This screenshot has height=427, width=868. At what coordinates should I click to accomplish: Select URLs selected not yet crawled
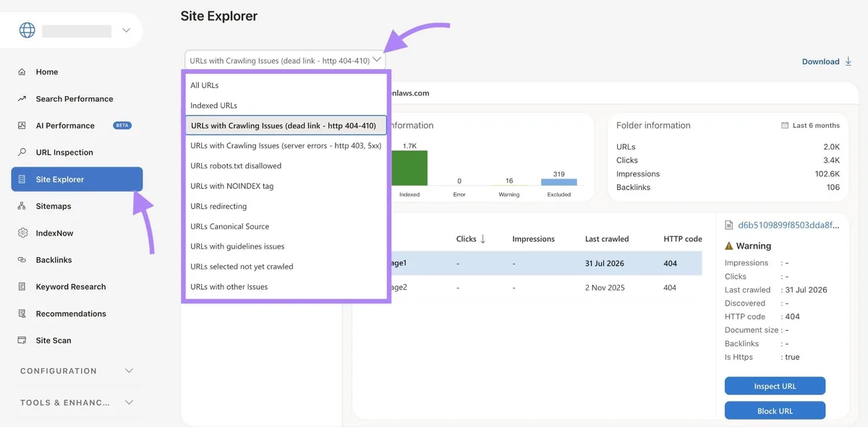coord(286,267)
